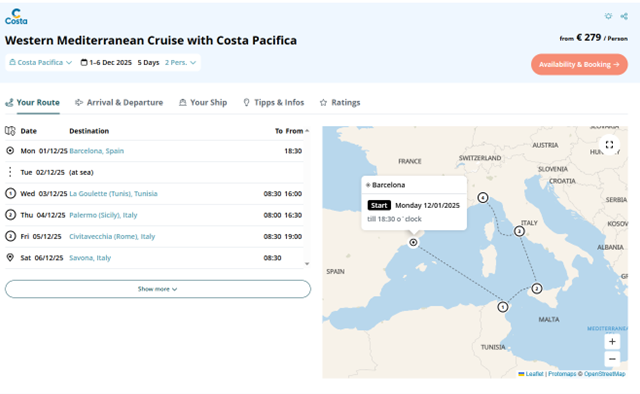This screenshot has width=640, height=394.
Task: Click scroll-up arrow of route table
Action: click(x=307, y=131)
